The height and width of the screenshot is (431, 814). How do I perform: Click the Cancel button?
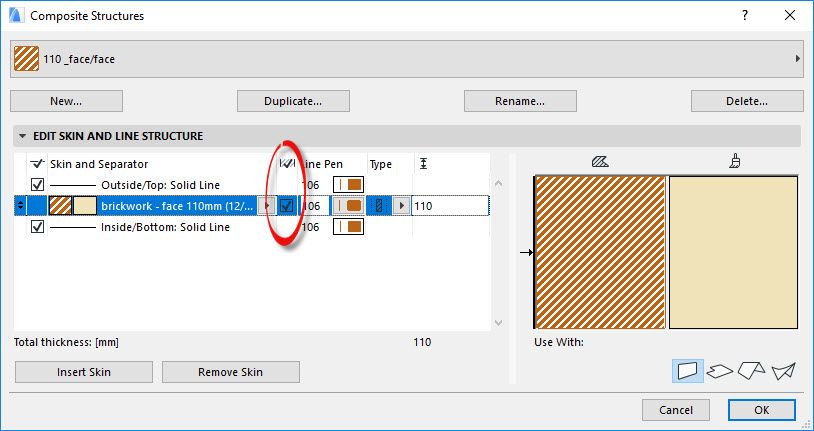pyautogui.click(x=676, y=410)
